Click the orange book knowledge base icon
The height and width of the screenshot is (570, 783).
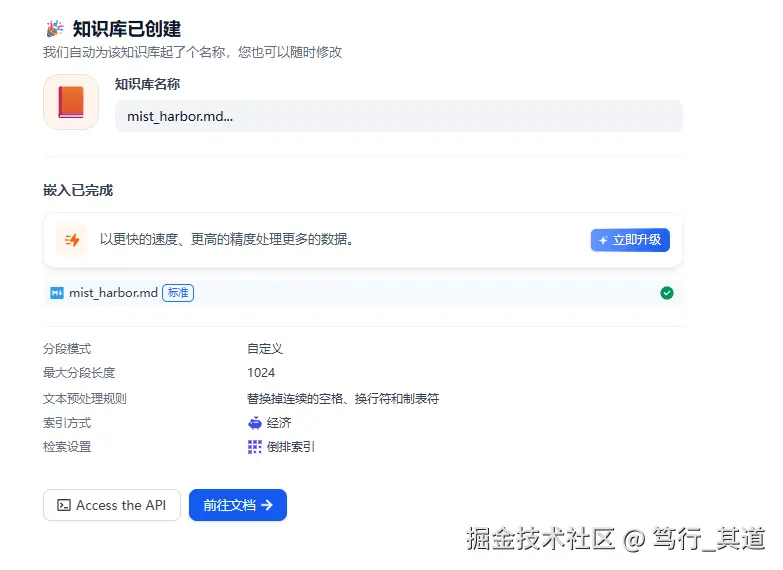pyautogui.click(x=71, y=102)
